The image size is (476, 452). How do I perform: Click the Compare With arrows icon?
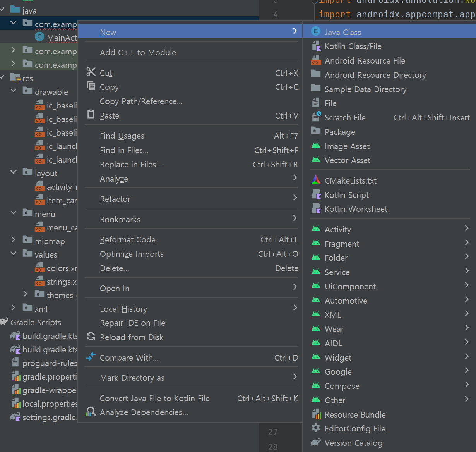pos(91,357)
